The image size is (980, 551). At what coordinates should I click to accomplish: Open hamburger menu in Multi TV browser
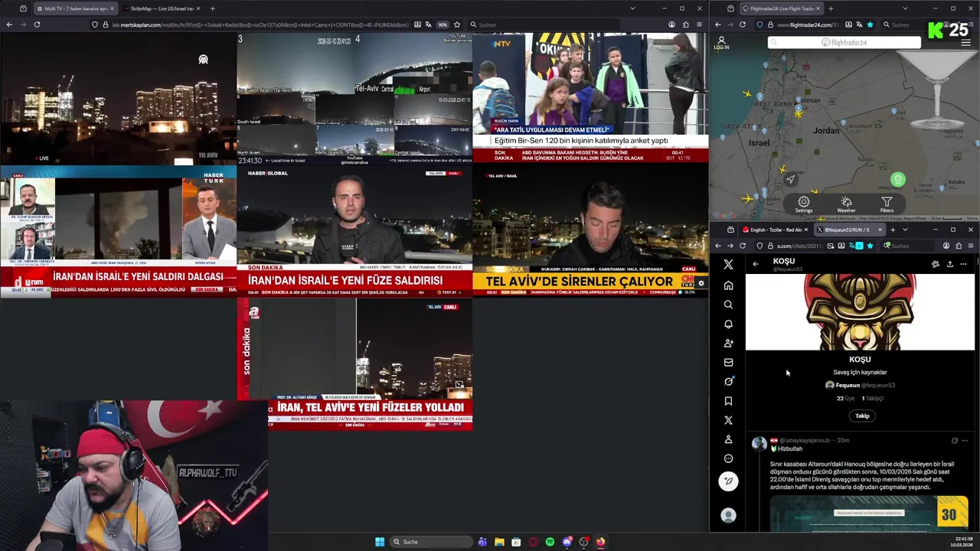point(698,24)
